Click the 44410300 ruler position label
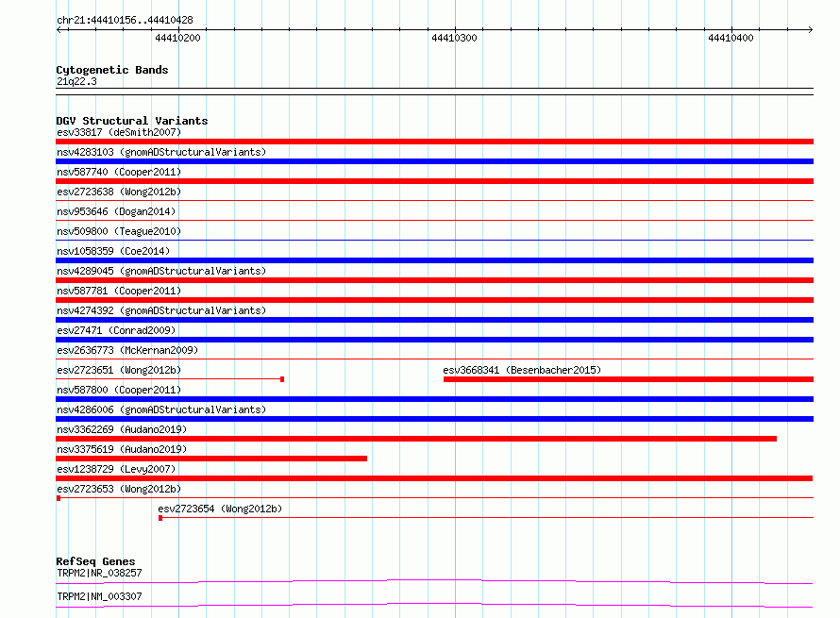 454,38
